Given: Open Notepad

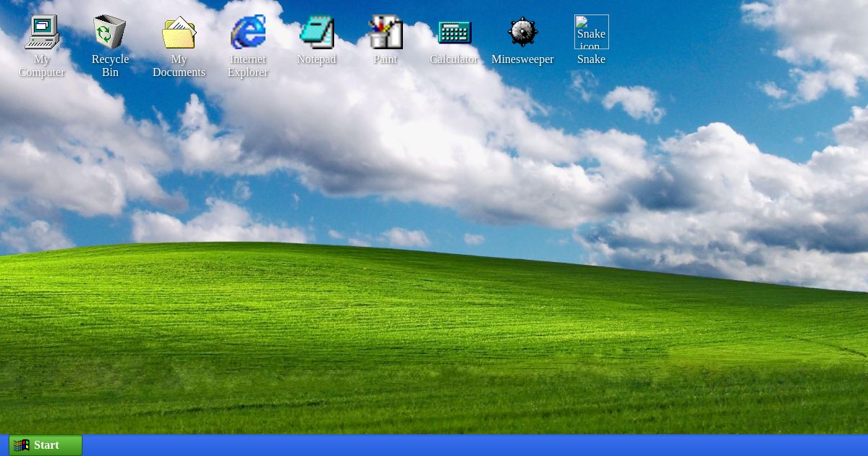Looking at the screenshot, I should coord(316,32).
